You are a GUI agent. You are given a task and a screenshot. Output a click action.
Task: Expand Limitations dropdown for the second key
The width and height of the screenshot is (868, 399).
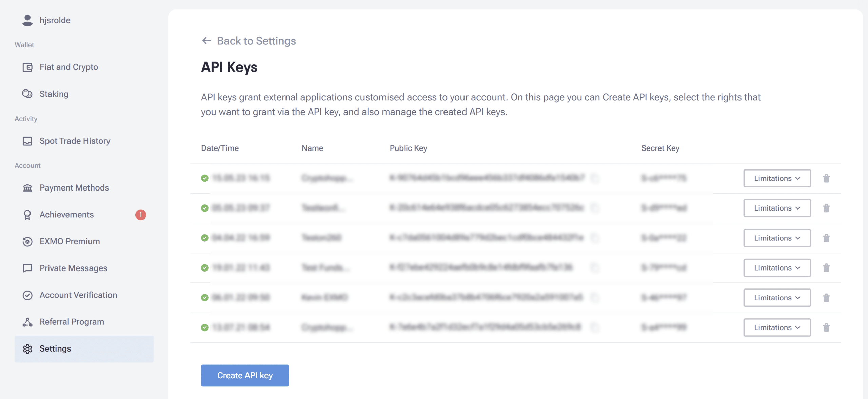coord(777,208)
